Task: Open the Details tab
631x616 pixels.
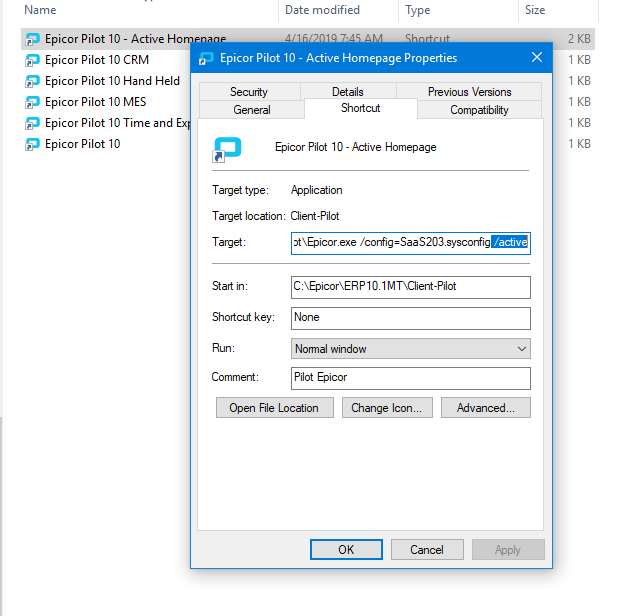Action: pyautogui.click(x=348, y=92)
